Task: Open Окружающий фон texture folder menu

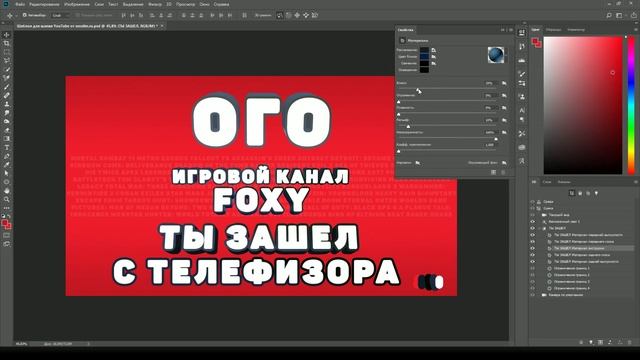Action: click(504, 163)
